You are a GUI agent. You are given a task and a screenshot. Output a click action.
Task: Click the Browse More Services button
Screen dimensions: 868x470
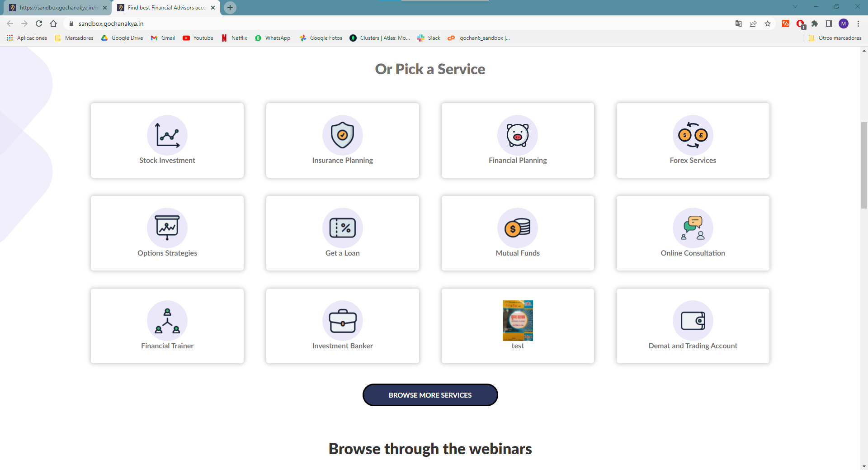click(430, 395)
